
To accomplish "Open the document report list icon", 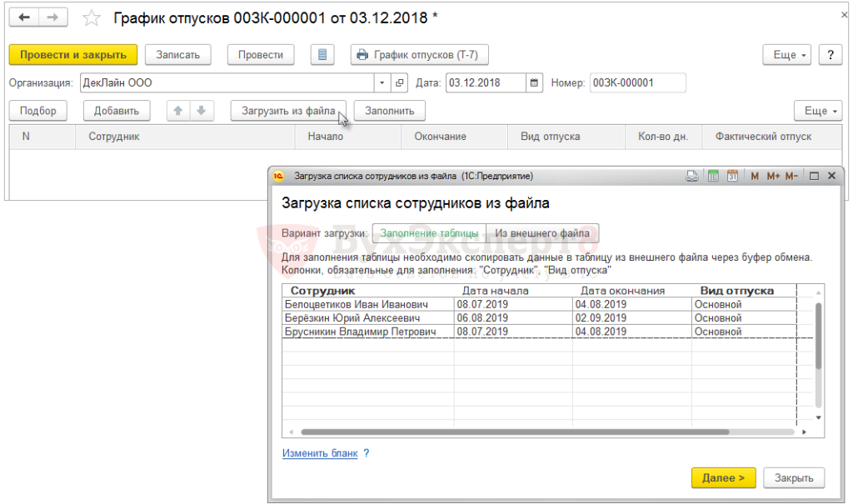I will point(323,55).
